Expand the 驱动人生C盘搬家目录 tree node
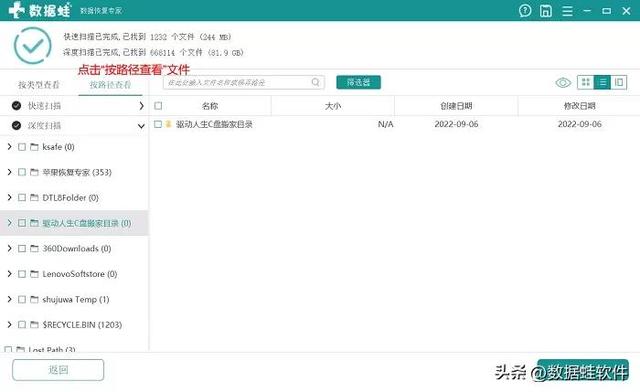The width and height of the screenshot is (640, 392). coord(9,223)
